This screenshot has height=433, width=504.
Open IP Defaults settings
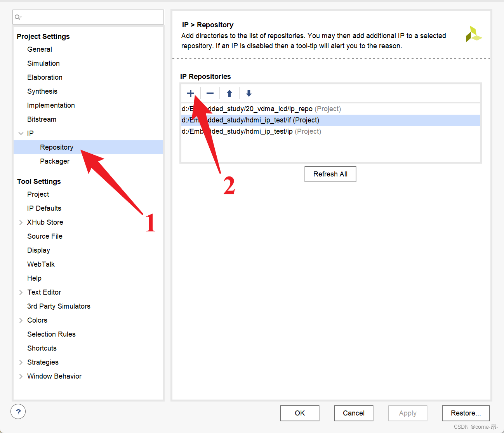click(x=44, y=208)
